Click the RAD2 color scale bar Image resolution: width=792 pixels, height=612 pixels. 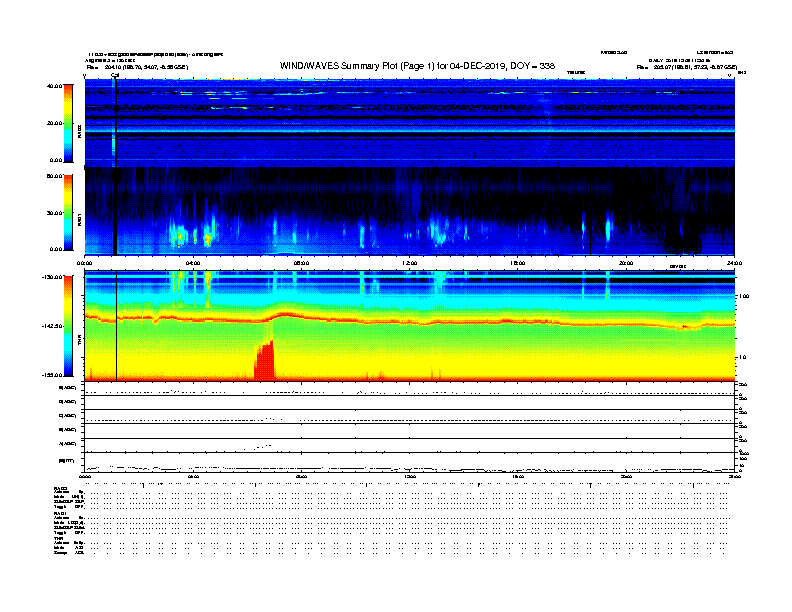(68, 123)
